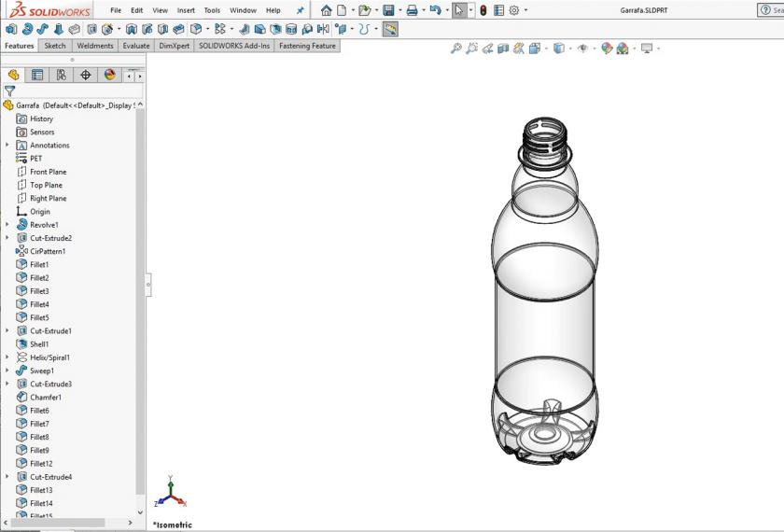Click the Rebuild traffic light icon
Screen dimensions: 784x532
pos(483,10)
